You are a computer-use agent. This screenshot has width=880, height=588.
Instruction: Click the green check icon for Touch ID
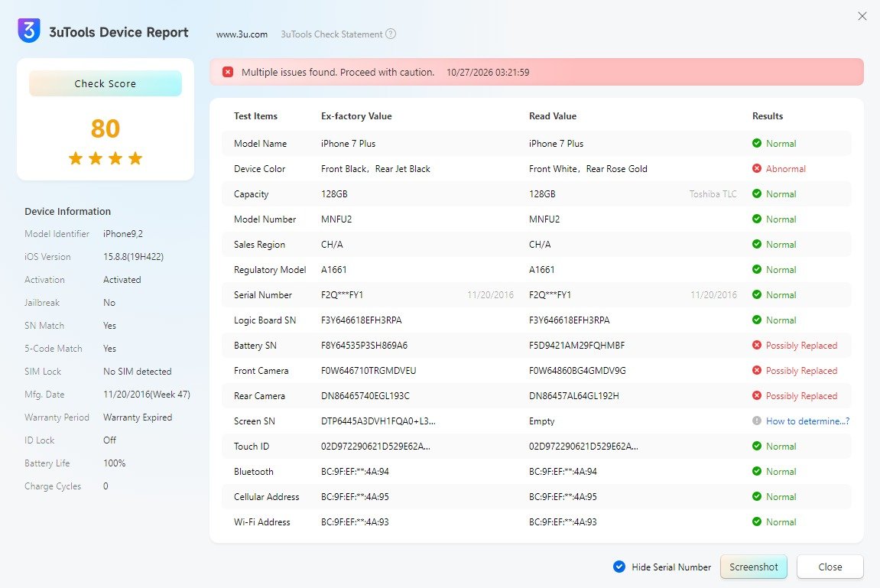[757, 446]
